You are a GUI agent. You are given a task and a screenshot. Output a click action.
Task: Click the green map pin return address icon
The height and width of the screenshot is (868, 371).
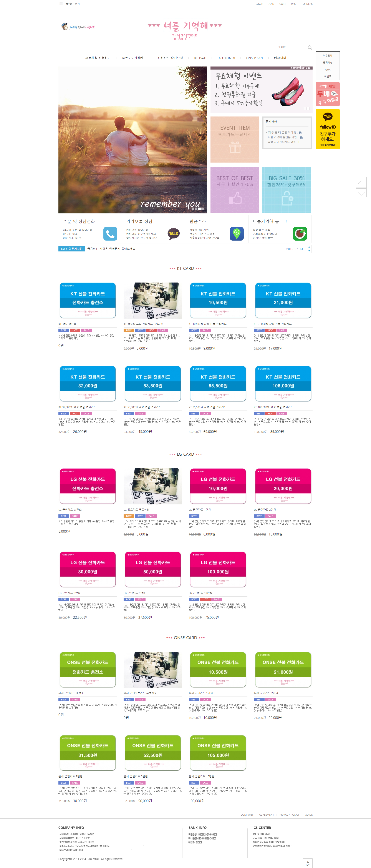click(237, 233)
